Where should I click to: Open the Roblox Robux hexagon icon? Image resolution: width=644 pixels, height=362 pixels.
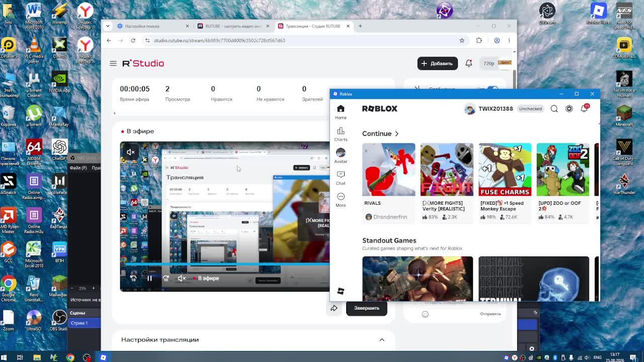pyautogui.click(x=569, y=109)
